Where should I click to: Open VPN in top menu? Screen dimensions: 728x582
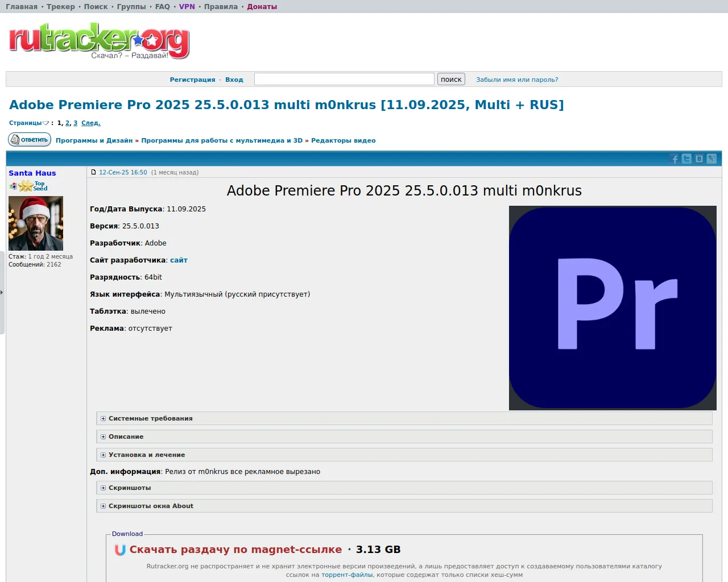pyautogui.click(x=187, y=7)
